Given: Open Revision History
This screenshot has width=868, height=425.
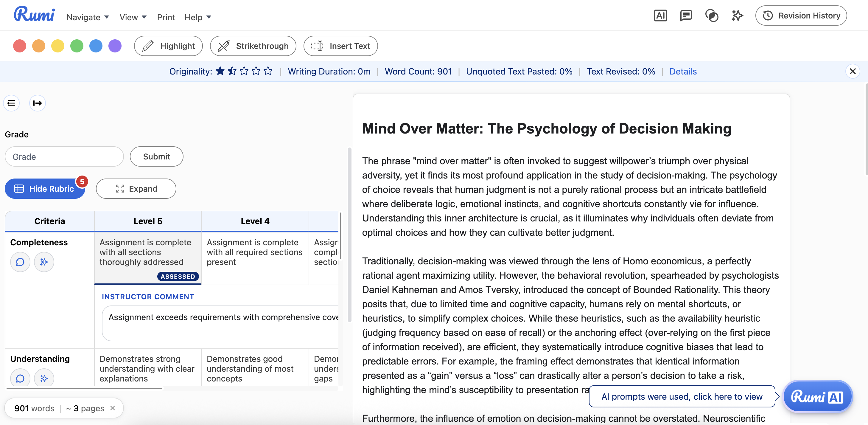Looking at the screenshot, I should pos(801,15).
